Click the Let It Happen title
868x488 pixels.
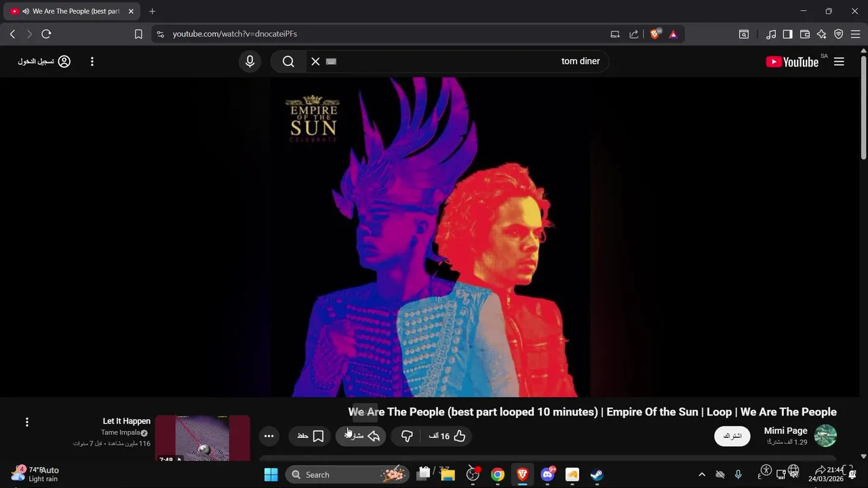(x=127, y=421)
